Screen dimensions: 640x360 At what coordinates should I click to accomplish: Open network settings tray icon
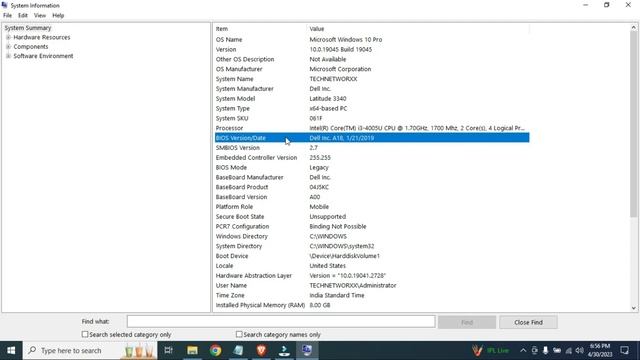tap(568, 350)
